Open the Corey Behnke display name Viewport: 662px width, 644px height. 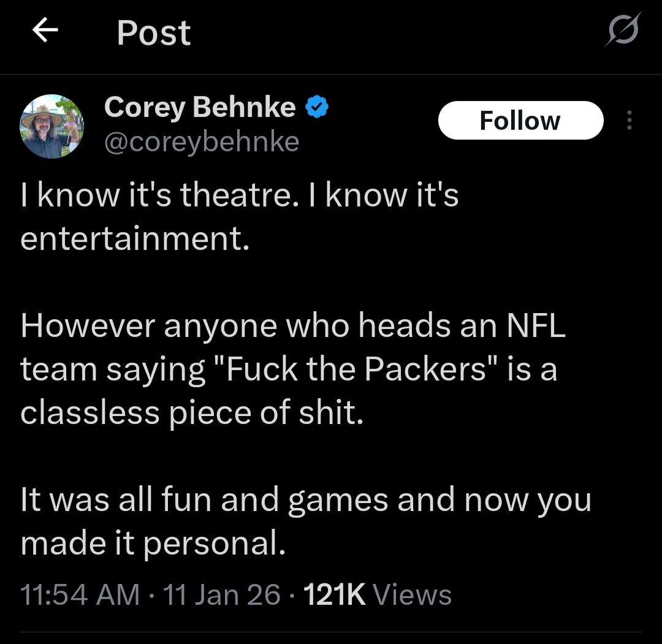coord(200,108)
